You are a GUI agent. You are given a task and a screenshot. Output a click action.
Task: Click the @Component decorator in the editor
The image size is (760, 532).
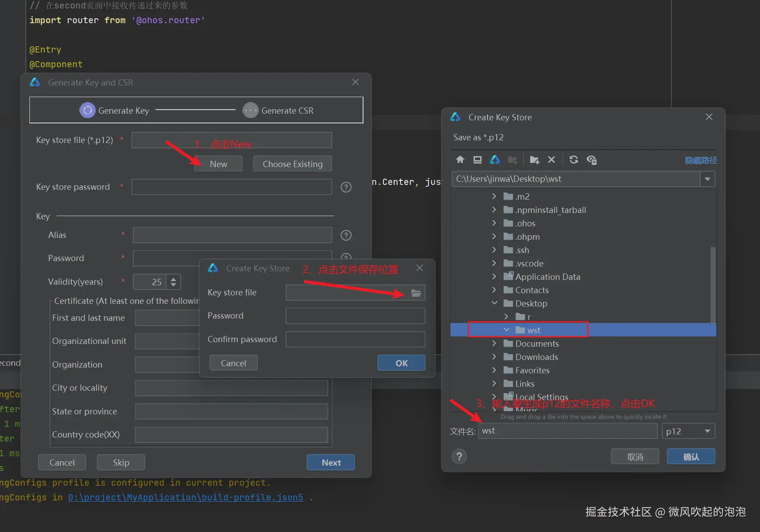pyautogui.click(x=56, y=64)
